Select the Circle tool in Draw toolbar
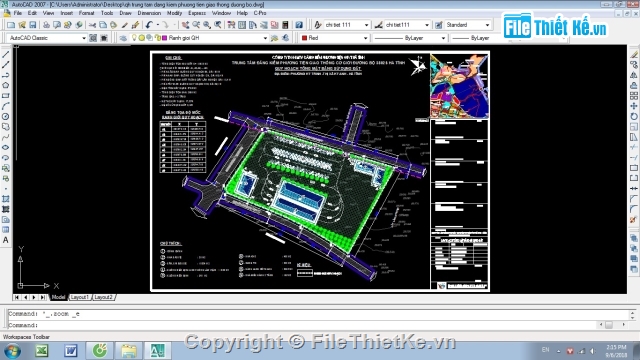Screen dimensions: 640x360 (x=6, y=116)
